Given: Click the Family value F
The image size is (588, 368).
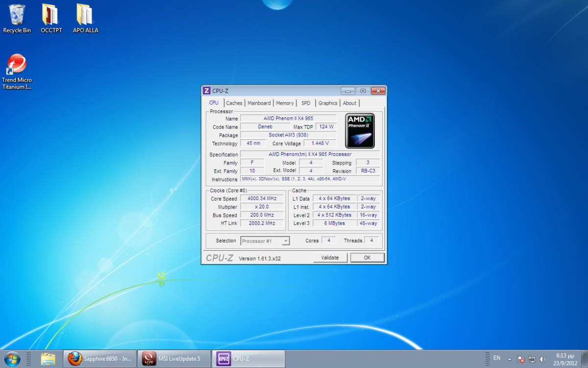Looking at the screenshot, I should 252,162.
